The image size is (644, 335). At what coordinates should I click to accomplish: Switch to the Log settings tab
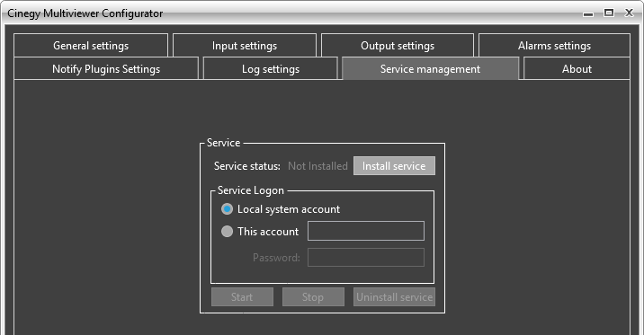click(x=270, y=69)
